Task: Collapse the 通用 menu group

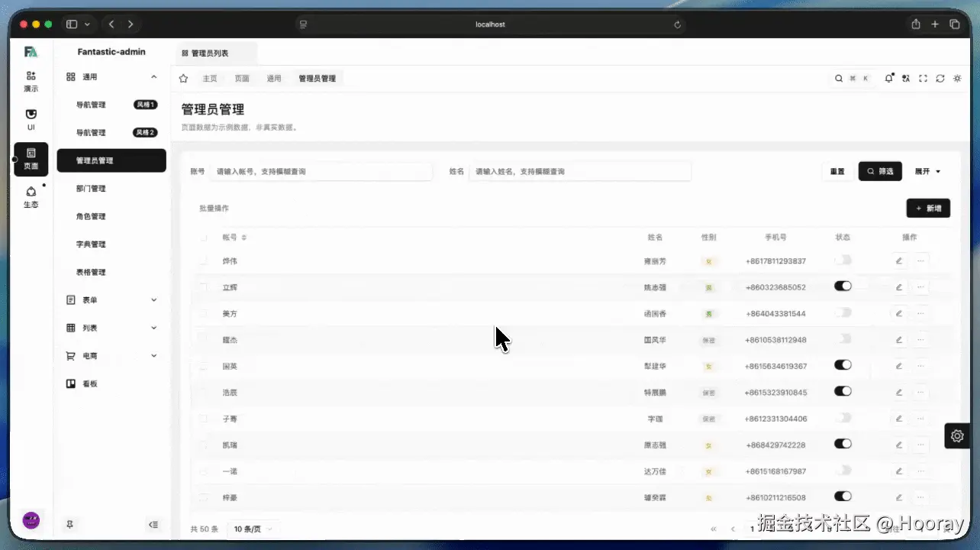Action: click(x=111, y=77)
